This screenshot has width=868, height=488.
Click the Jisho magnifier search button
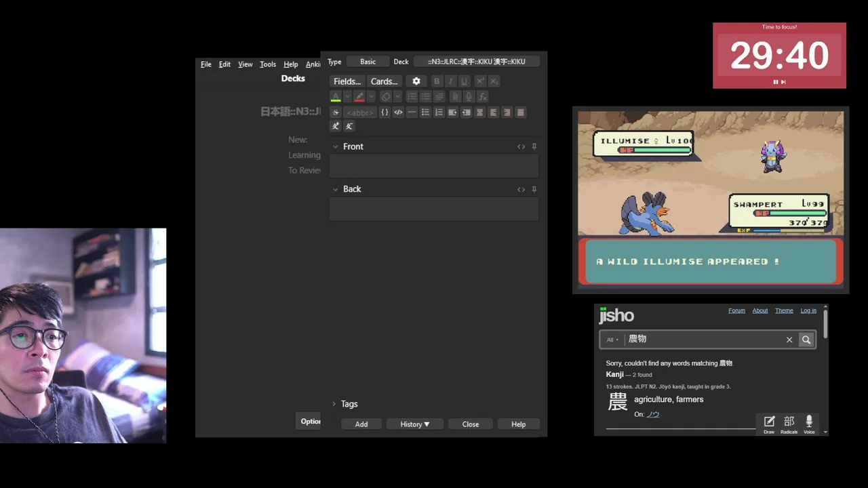[806, 340]
